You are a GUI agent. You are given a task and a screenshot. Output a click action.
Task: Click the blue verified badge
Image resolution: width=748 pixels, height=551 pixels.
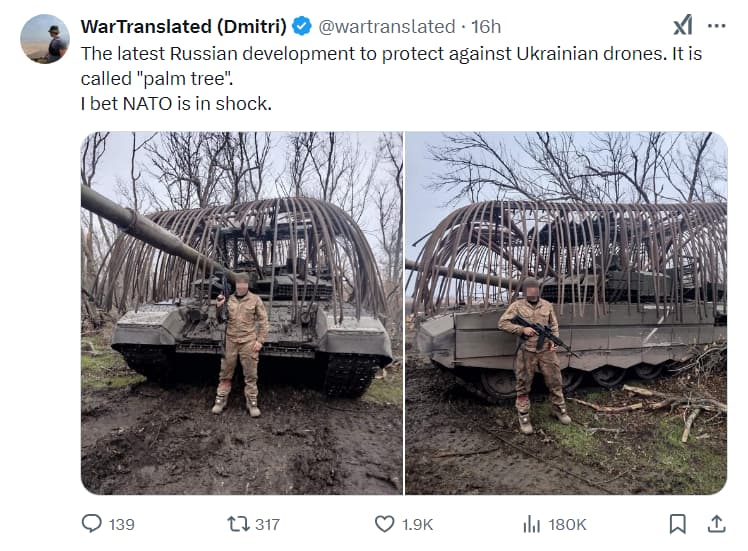point(301,26)
